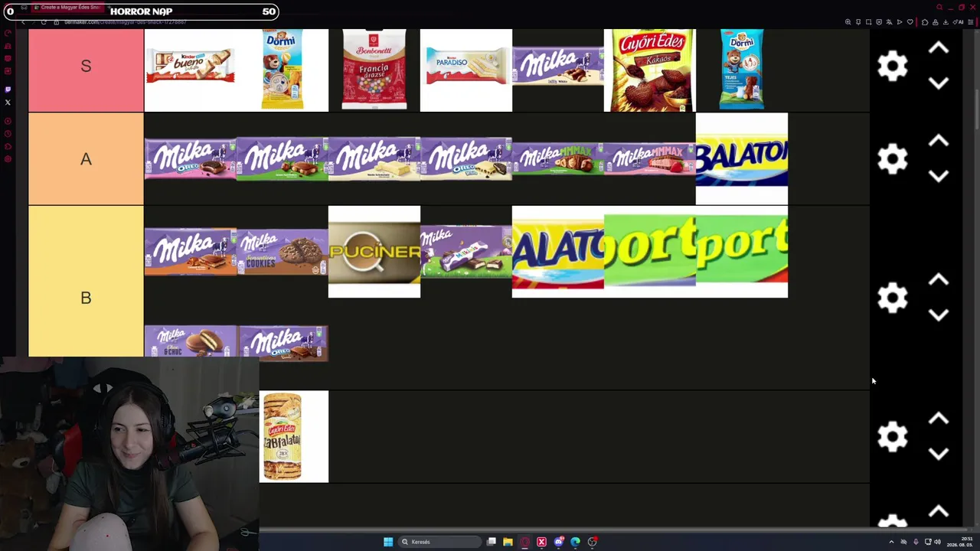Open the Create a Magyar Édes Snack tab
The height and width of the screenshot is (551, 980).
point(70,7)
